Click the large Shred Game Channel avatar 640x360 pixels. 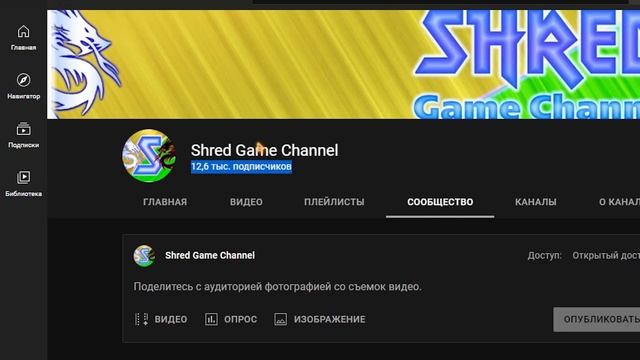149,156
